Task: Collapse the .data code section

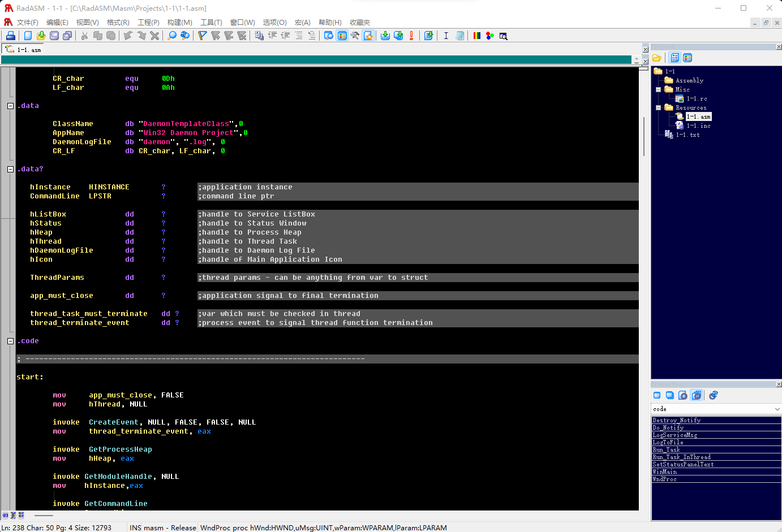Action: click(10, 106)
